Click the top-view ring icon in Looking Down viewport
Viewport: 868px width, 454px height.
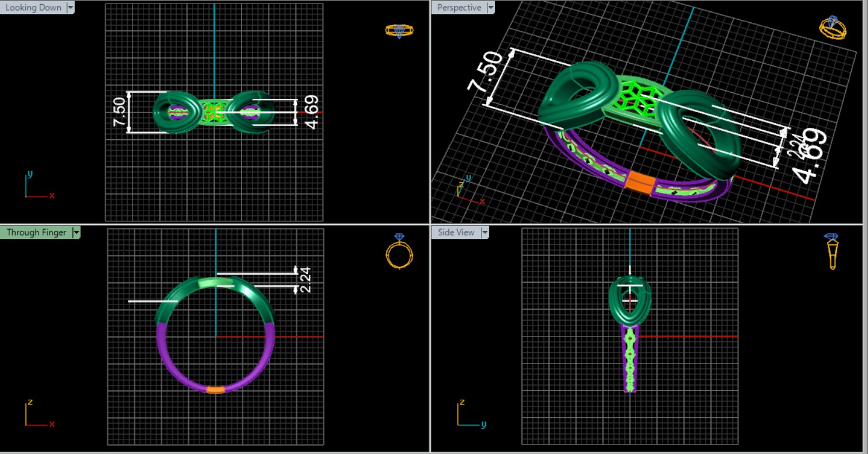(399, 31)
